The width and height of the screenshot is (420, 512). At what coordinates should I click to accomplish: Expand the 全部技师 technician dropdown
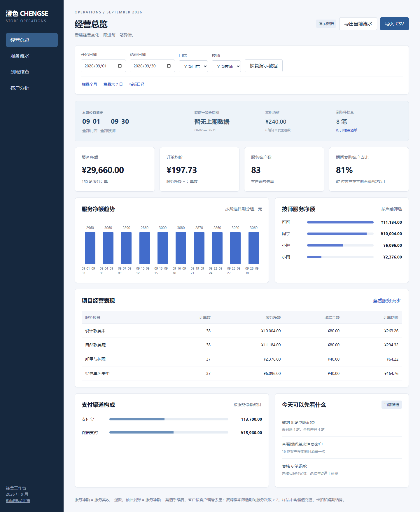tap(226, 67)
